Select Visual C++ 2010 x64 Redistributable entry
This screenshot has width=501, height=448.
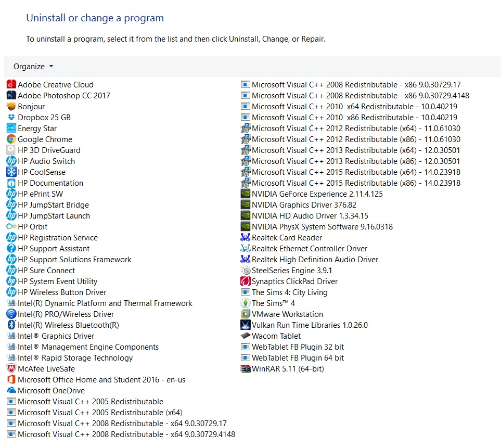click(349, 107)
